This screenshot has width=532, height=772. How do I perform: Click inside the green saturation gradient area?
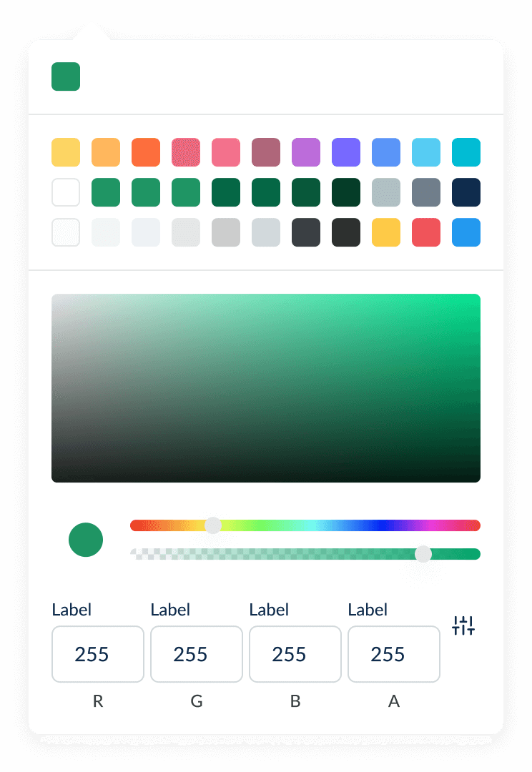(x=266, y=388)
